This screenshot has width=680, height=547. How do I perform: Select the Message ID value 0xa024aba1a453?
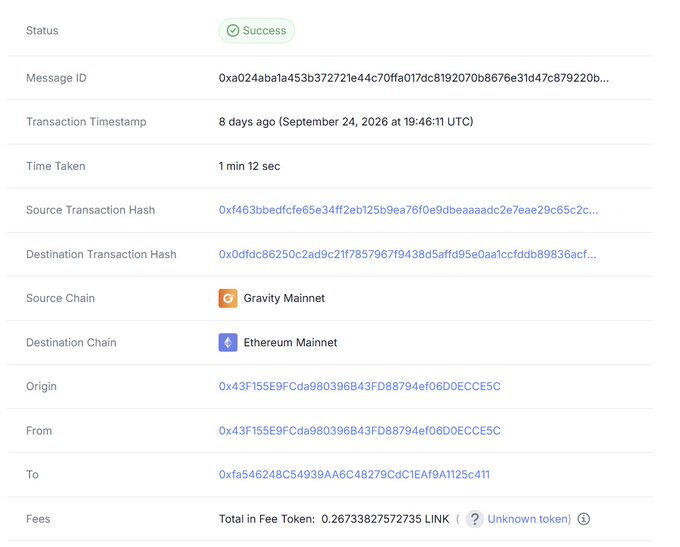coord(414,78)
